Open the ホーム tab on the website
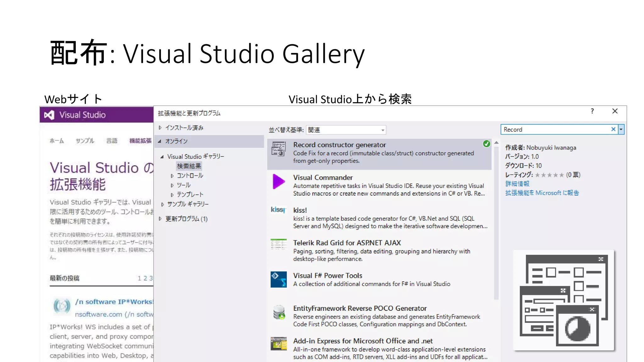 click(57, 141)
